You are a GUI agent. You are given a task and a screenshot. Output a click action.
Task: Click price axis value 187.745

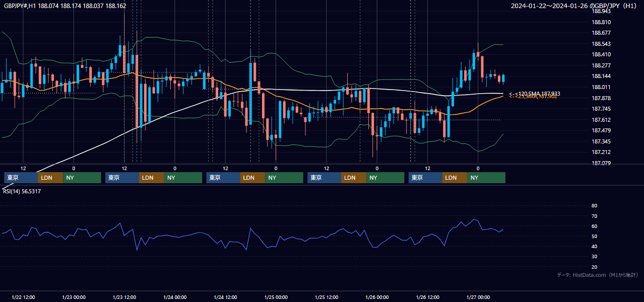(601, 109)
